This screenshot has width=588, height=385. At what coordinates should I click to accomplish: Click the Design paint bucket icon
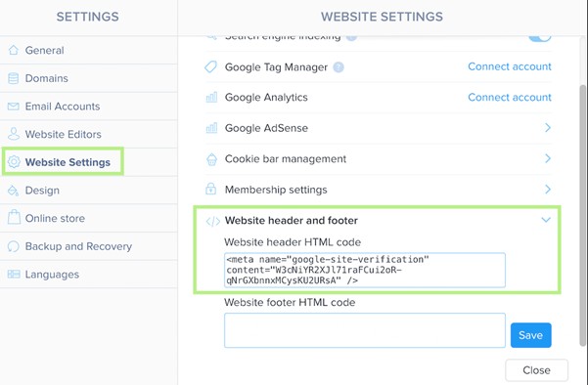point(13,191)
